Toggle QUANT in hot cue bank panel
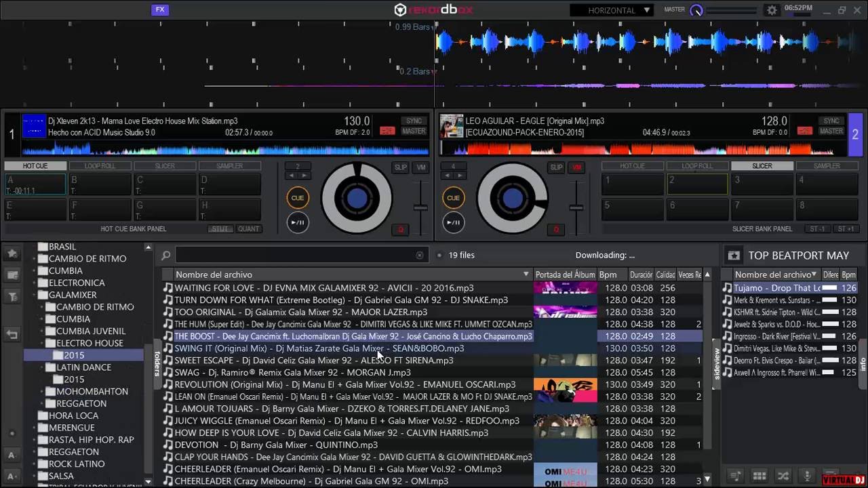Image resolution: width=868 pixels, height=488 pixels. [249, 229]
